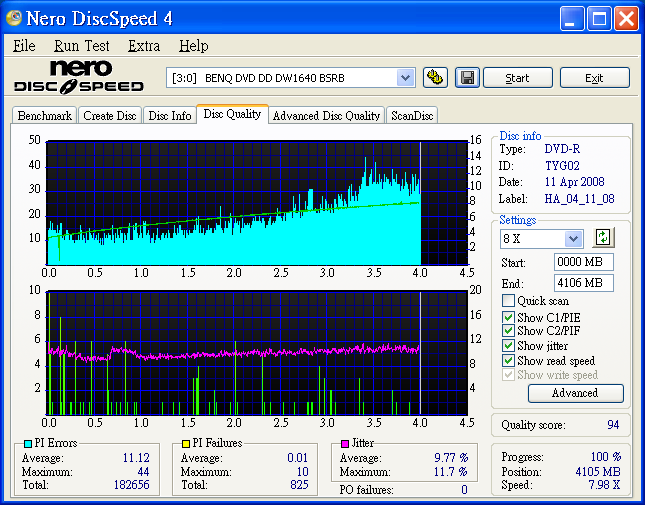
Task: Click the yellow PI Failures legend square
Action: click(x=186, y=444)
